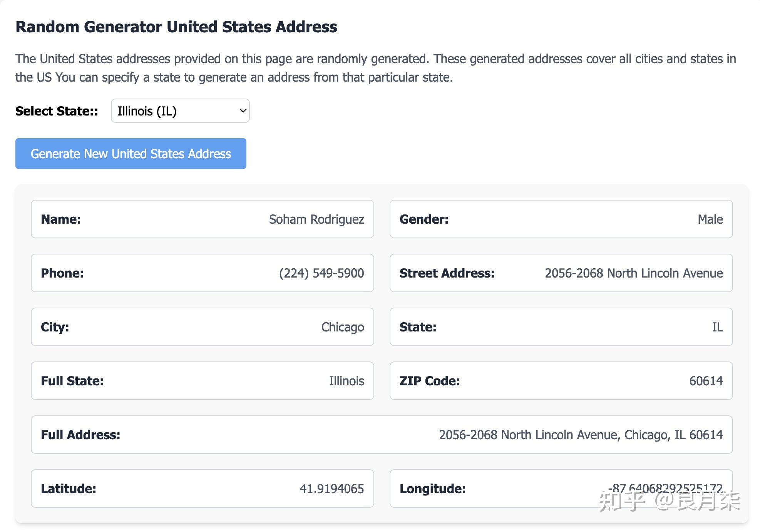Click Generate New United States Address button
The image size is (760, 532).
click(x=131, y=154)
